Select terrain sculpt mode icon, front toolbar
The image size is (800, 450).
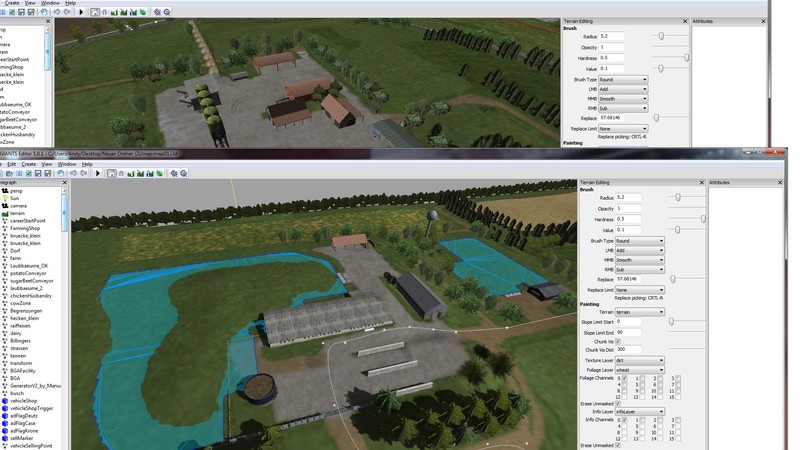131,173
